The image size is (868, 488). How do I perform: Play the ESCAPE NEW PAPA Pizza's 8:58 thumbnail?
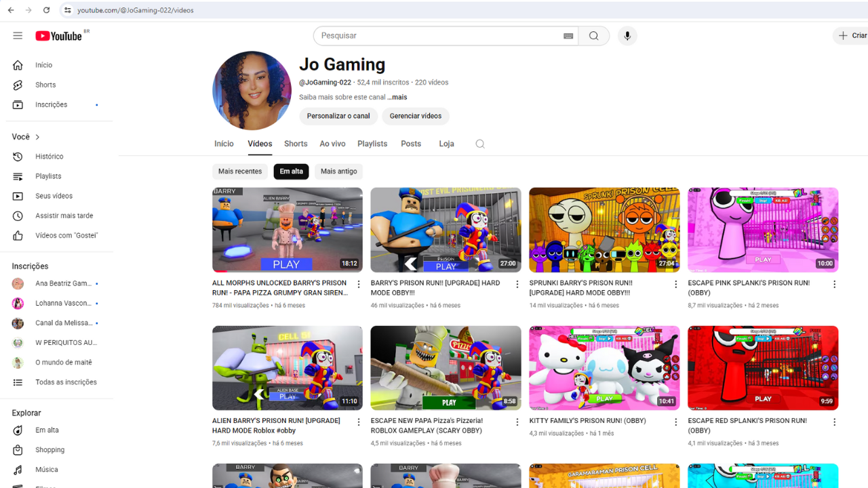pos(446,368)
